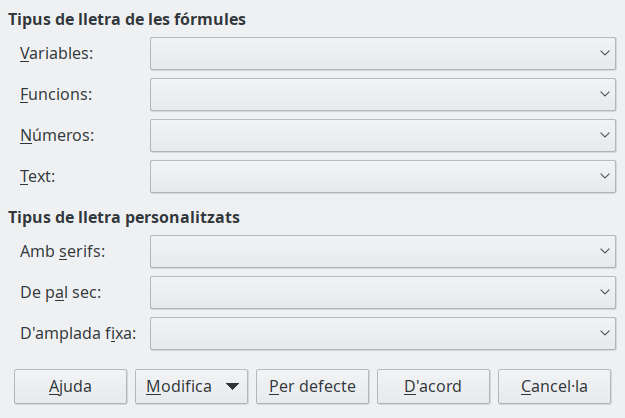
Task: Expand the Amb serifs dropdown arrow
Action: tap(605, 251)
